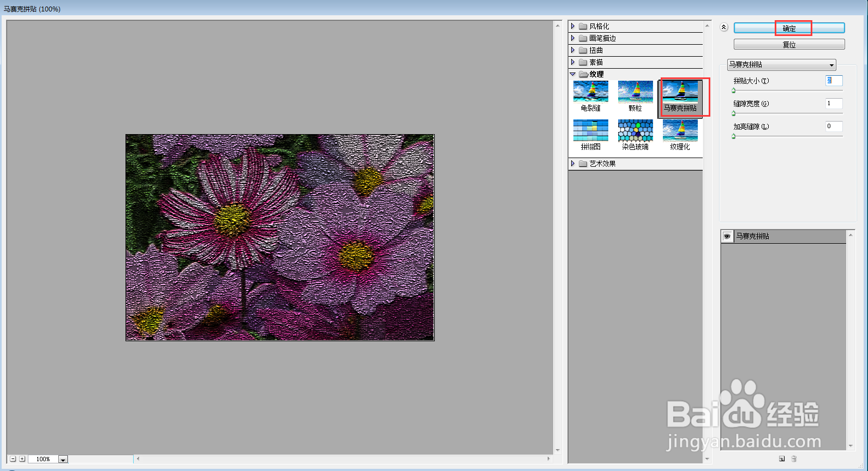Click the 纹理 open folder icon
The width and height of the screenshot is (868, 471).
583,74
